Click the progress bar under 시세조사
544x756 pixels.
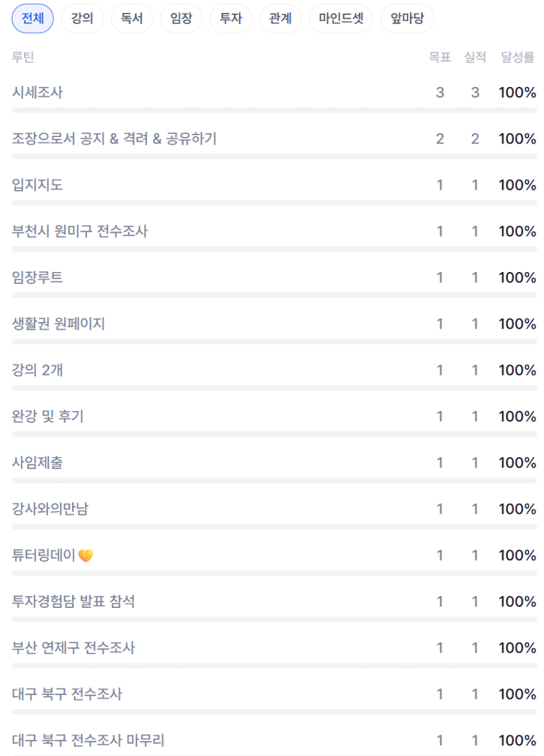pyautogui.click(x=274, y=110)
